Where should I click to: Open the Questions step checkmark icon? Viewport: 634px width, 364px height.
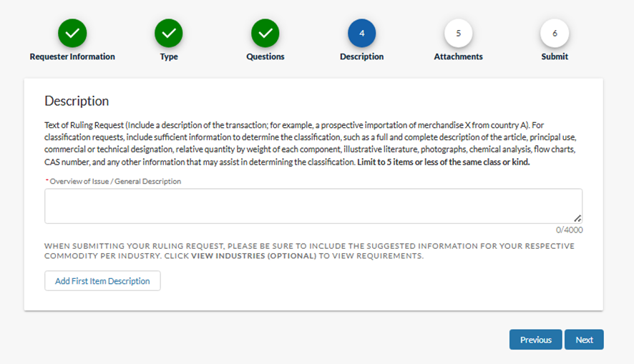(265, 33)
